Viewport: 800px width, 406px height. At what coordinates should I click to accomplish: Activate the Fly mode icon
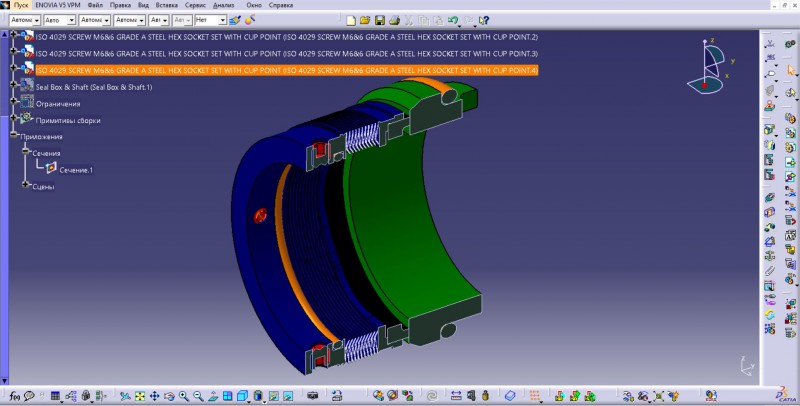[x=126, y=396]
